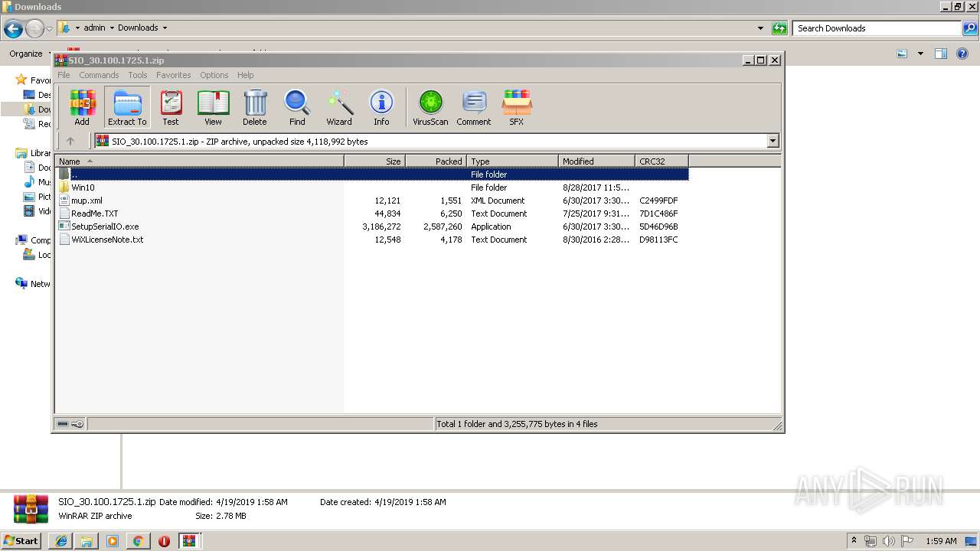The width and height of the screenshot is (980, 551).
Task: Click the Explorer Back button
Action: click(13, 29)
